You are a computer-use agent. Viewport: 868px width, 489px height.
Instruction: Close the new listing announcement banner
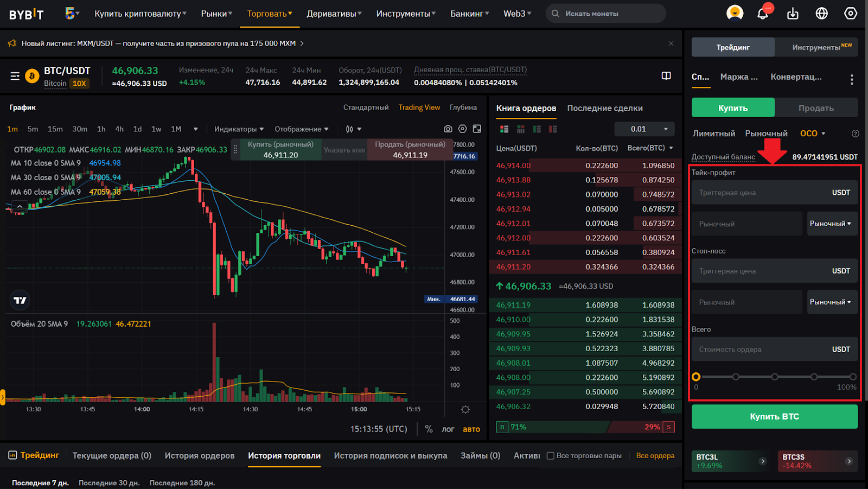click(671, 43)
